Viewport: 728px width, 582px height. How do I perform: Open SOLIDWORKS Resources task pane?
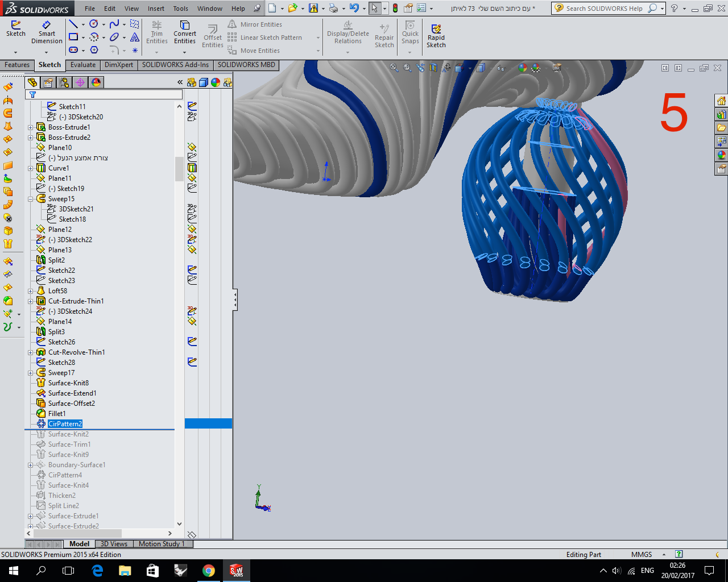pos(721,101)
